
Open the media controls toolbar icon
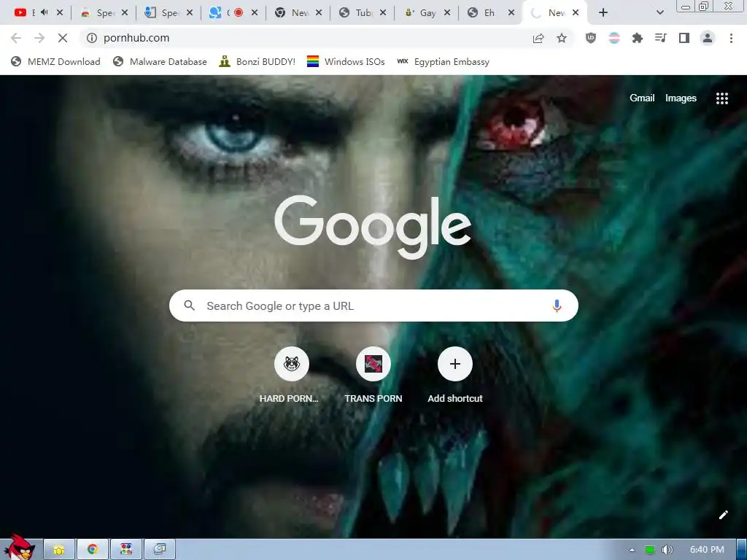661,38
